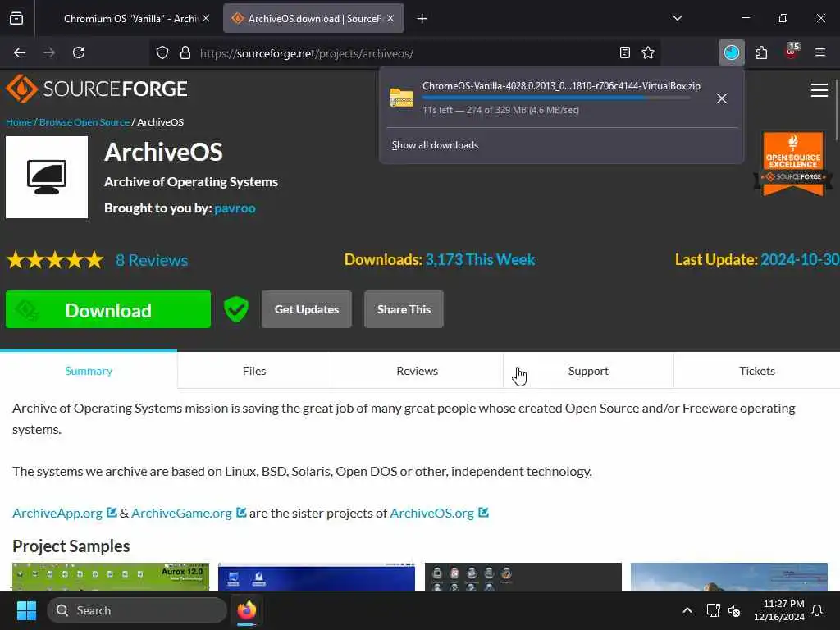
Task: Click the Open Source Excellence badge
Action: click(x=793, y=163)
